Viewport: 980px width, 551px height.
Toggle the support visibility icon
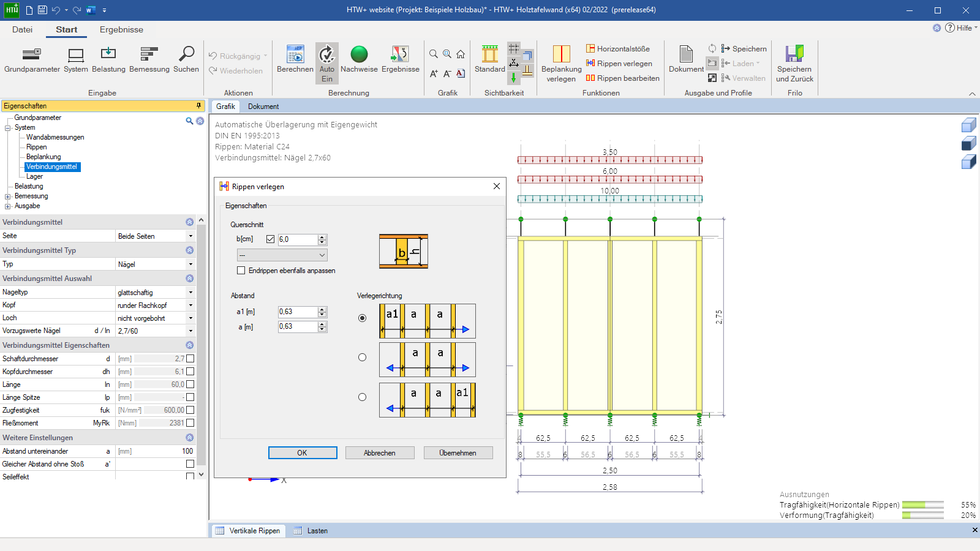click(x=527, y=70)
